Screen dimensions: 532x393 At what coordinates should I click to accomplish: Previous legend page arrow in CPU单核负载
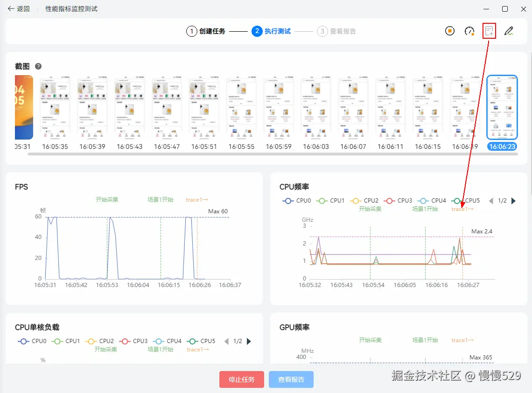tap(226, 341)
